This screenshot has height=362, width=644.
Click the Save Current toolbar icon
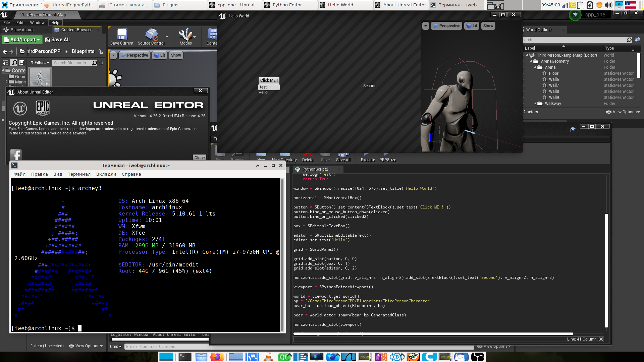click(x=122, y=37)
